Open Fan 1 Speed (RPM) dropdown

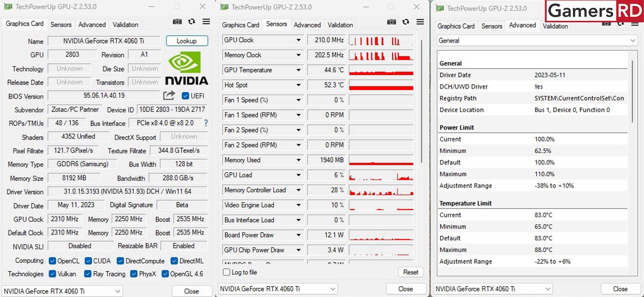coord(299,115)
